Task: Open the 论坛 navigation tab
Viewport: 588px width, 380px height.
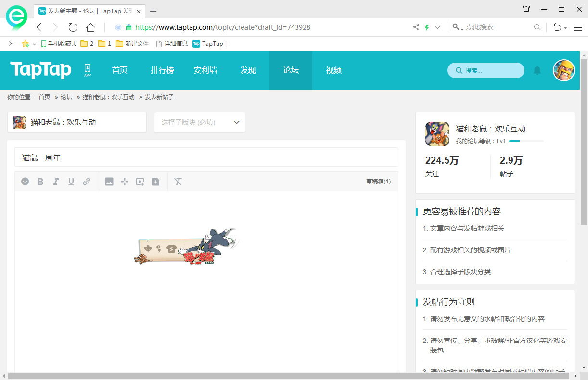Action: coord(291,70)
